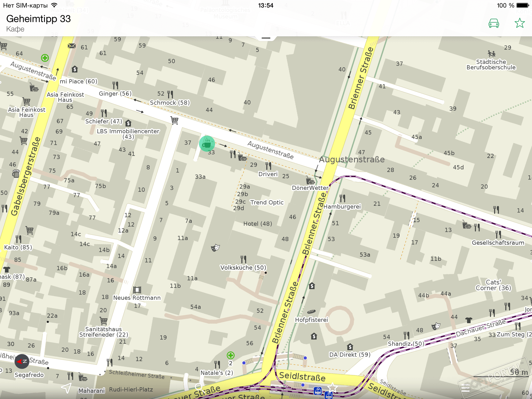
Task: Tap the my-location arrow button
Action: [66, 388]
